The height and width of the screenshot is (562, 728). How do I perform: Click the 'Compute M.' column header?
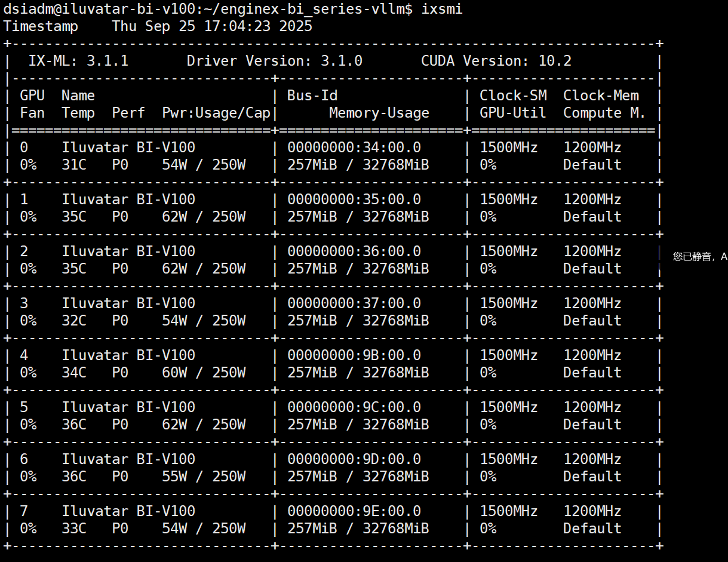click(x=604, y=113)
